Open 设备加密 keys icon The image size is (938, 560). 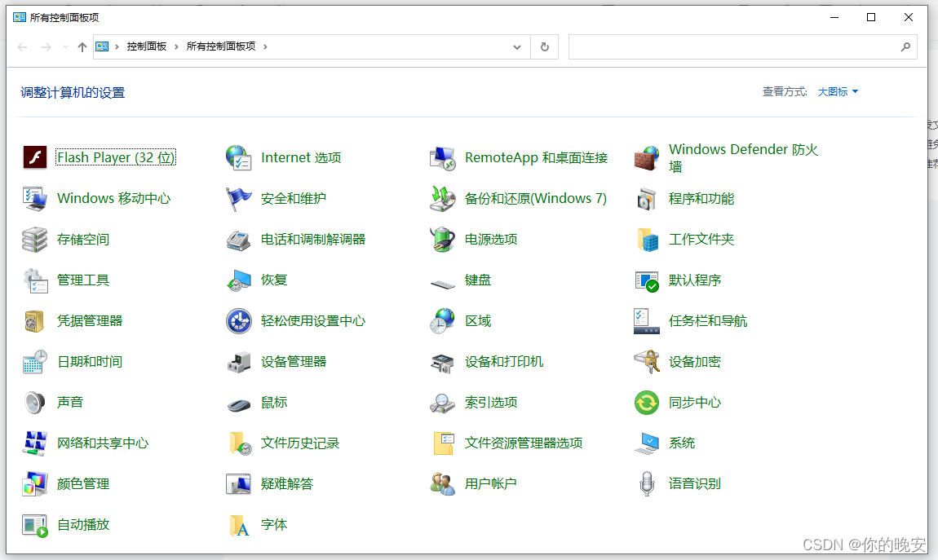point(647,362)
